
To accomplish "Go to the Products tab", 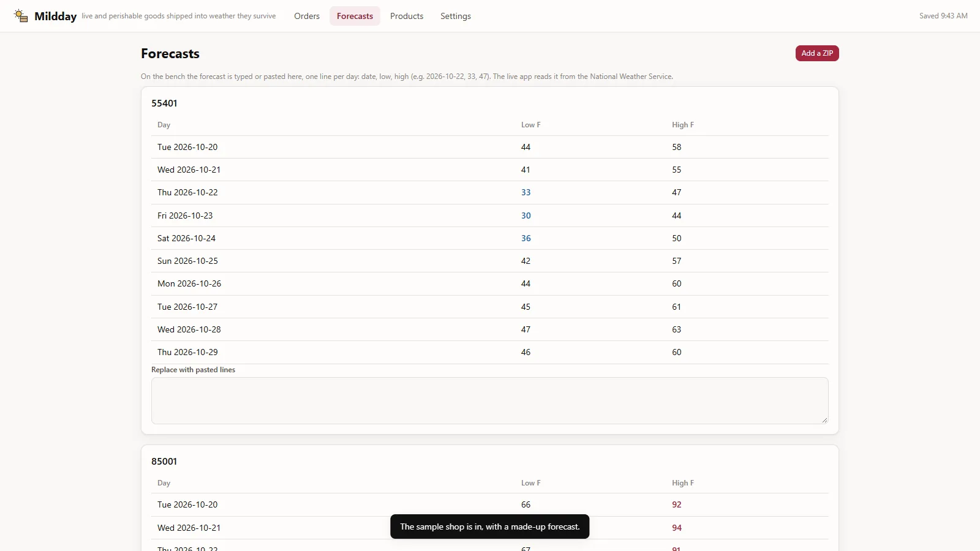I will click(407, 16).
